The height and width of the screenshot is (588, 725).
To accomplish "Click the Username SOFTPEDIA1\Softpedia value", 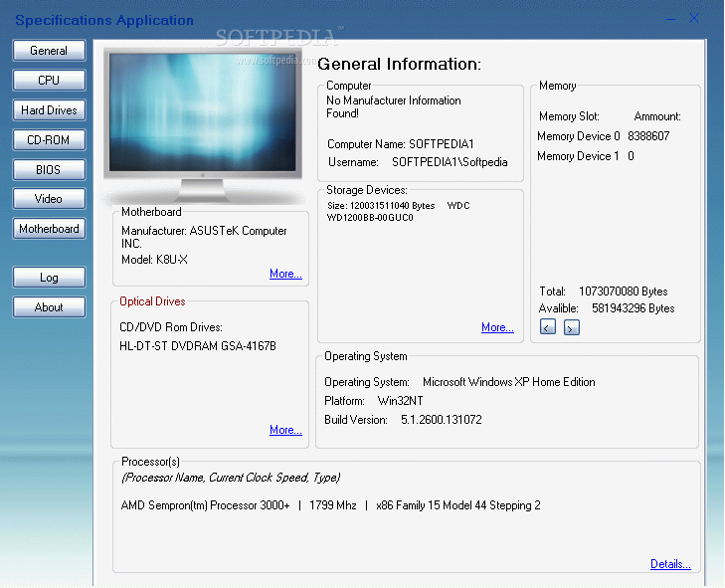I will point(450,162).
